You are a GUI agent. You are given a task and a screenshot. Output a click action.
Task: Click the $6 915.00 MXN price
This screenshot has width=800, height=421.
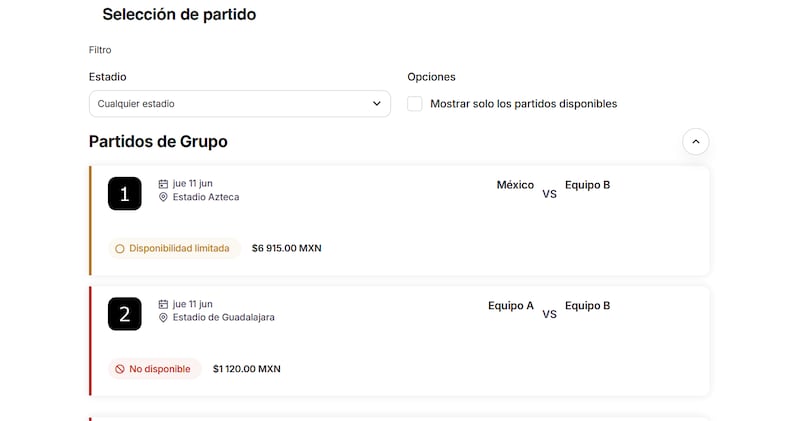click(x=287, y=248)
